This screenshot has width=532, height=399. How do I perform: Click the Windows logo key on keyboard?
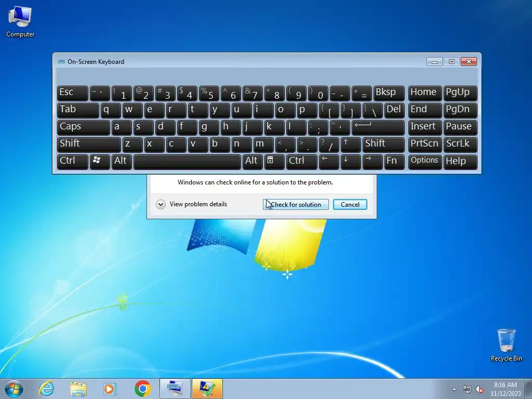point(100,162)
